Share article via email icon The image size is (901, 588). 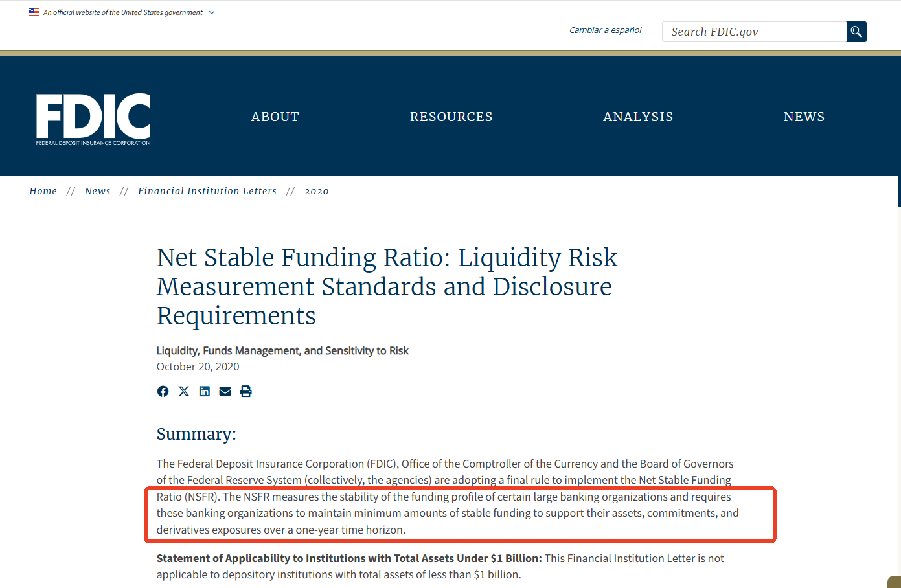[x=225, y=391]
